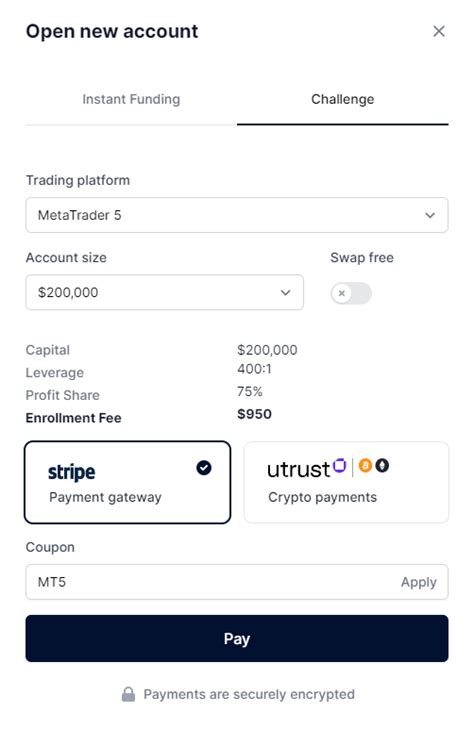Screen dimensions: 474x729
Task: Close the Open new account dialog
Action: click(439, 31)
